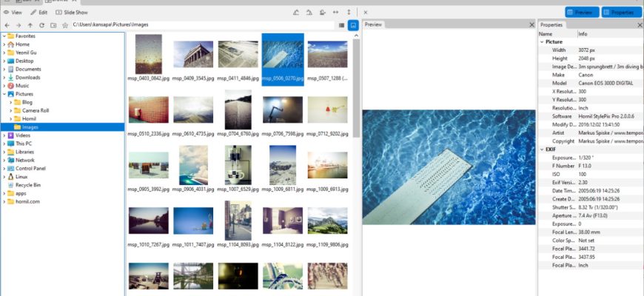The height and width of the screenshot is (296, 644).
Task: Expand the Blog folder node
Action: 10,102
